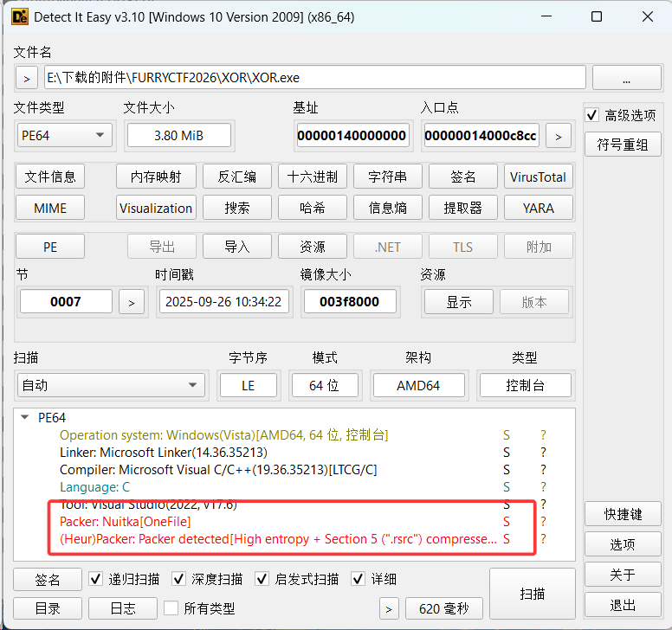Open 哈希 hash view
Viewport: 672px width, 630px height.
pyautogui.click(x=313, y=208)
